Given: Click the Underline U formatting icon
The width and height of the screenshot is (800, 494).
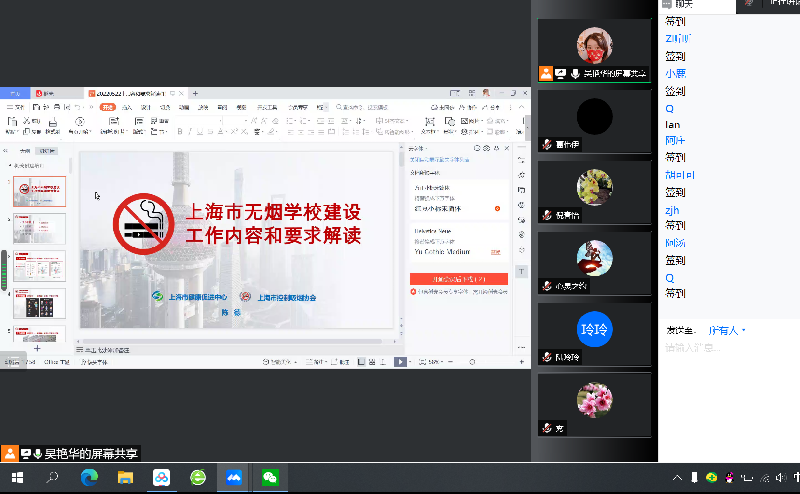Looking at the screenshot, I should click(x=199, y=132).
